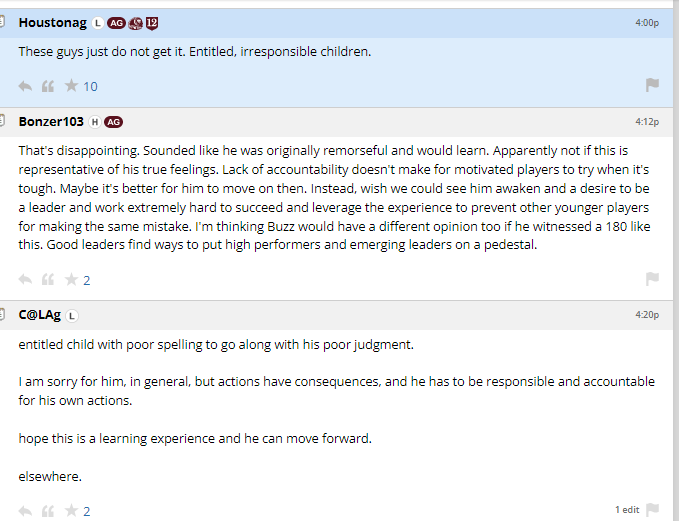This screenshot has height=521, width=679.
Task: Open Houstonag's user profile
Action: (x=52, y=22)
